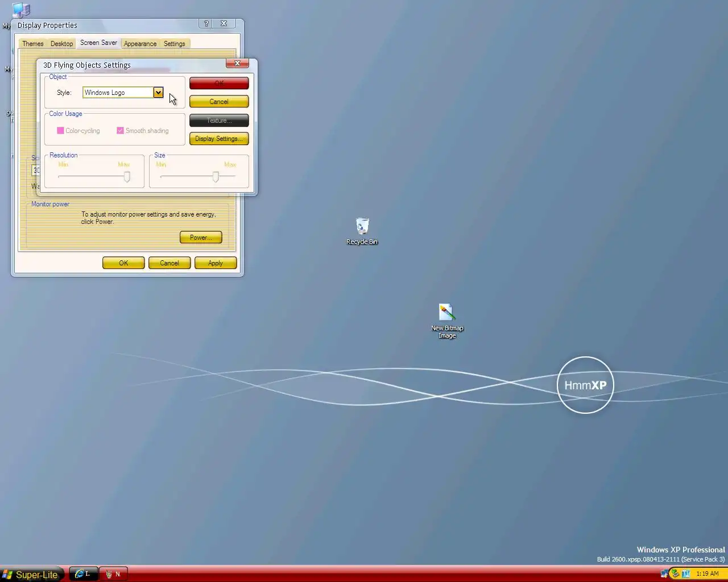The image size is (728, 582).
Task: Toggle the Color-cycling checkbox
Action: click(x=60, y=131)
